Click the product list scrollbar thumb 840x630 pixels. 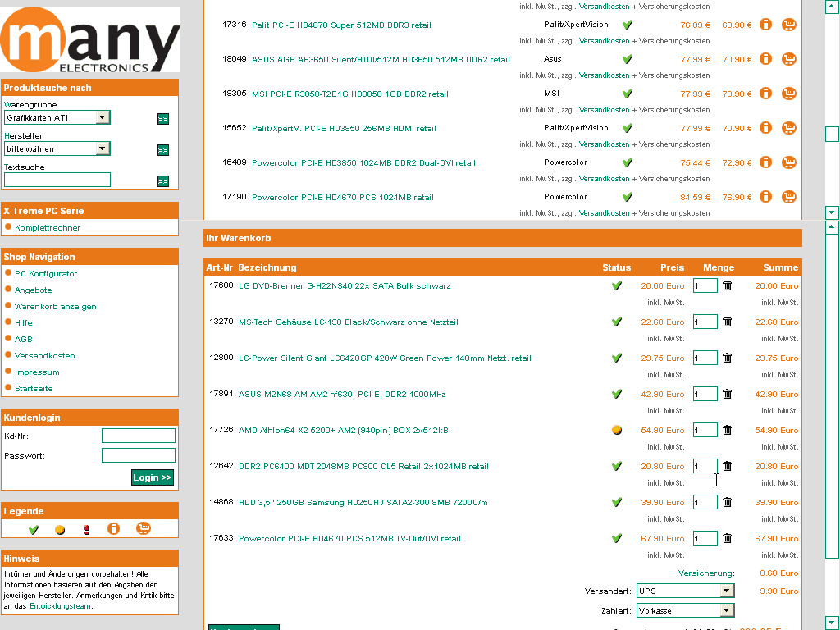832,134
